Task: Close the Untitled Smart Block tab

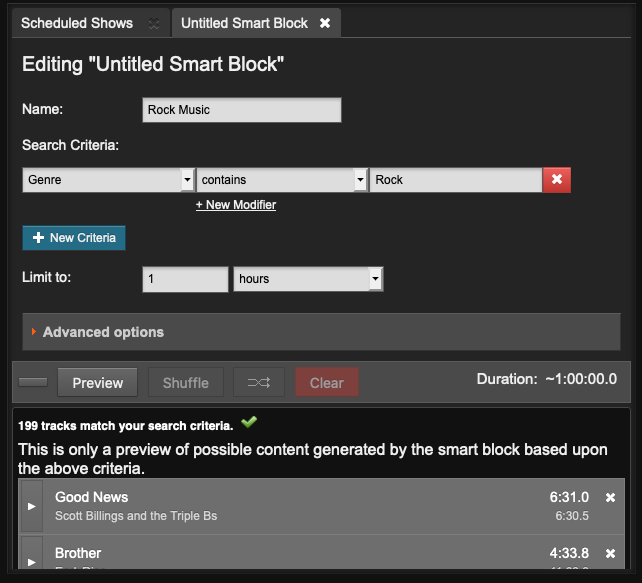Action: 325,23
